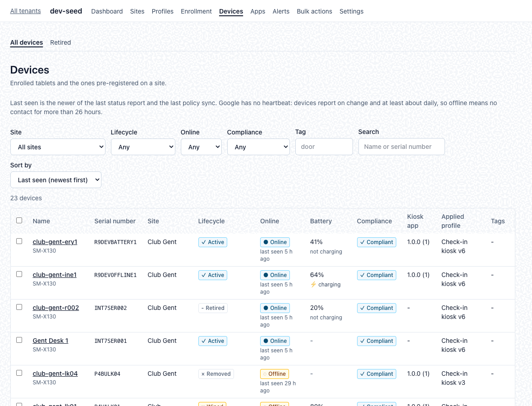This screenshot has height=406, width=532.
Task: Click the Compliant badge for club-gent-lk04
Action: point(376,374)
